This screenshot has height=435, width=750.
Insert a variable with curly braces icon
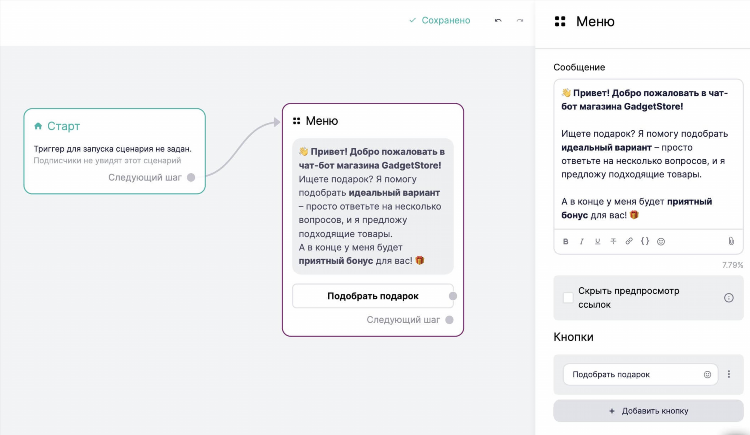pos(645,241)
